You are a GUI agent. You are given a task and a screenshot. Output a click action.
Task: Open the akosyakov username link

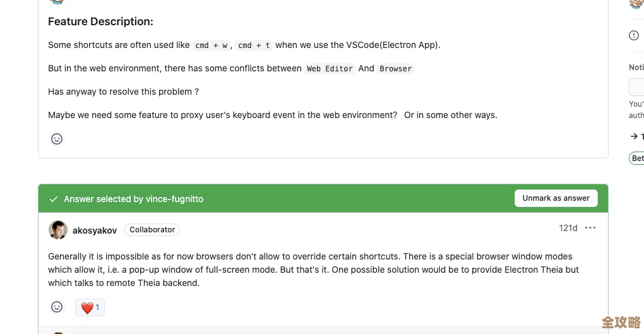pos(95,230)
